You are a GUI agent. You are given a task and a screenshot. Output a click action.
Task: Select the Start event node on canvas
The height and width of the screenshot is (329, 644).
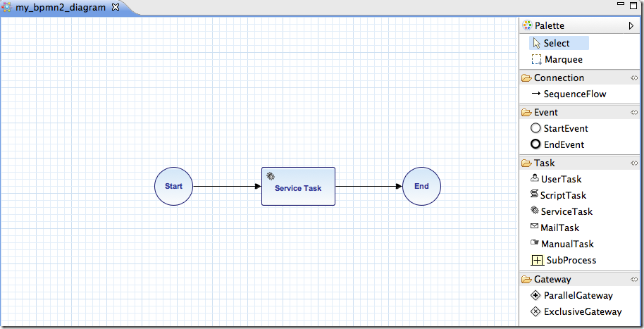click(173, 186)
